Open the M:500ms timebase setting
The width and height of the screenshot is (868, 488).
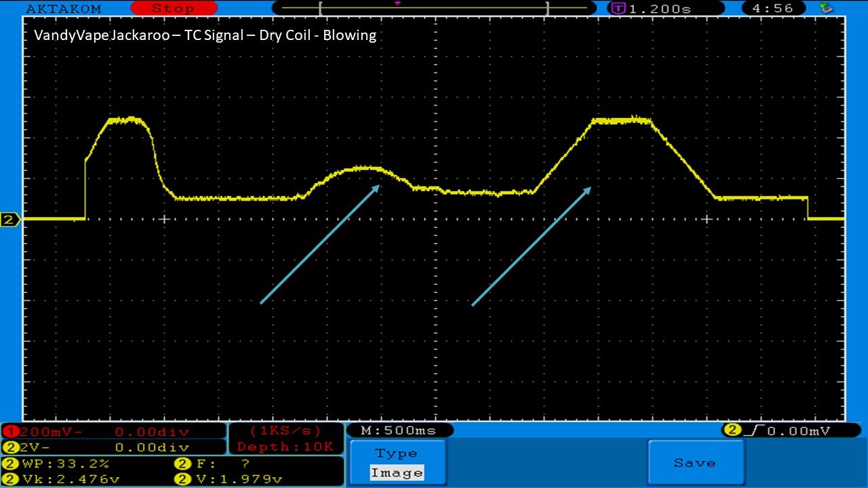(399, 430)
